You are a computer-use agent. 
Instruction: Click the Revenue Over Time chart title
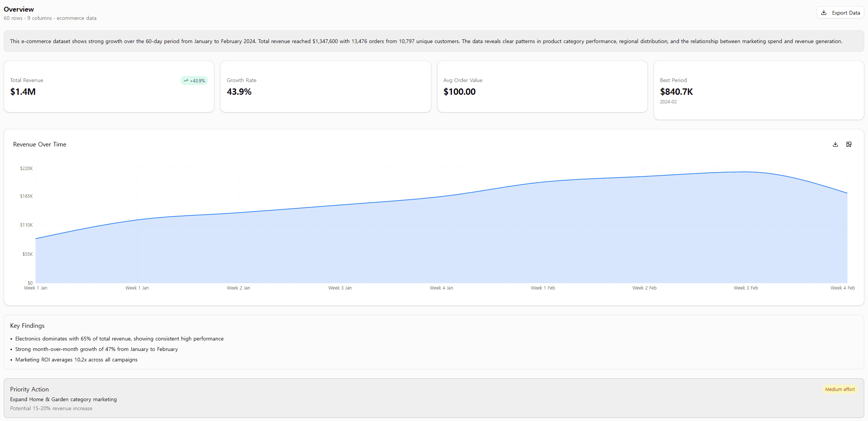coord(39,144)
